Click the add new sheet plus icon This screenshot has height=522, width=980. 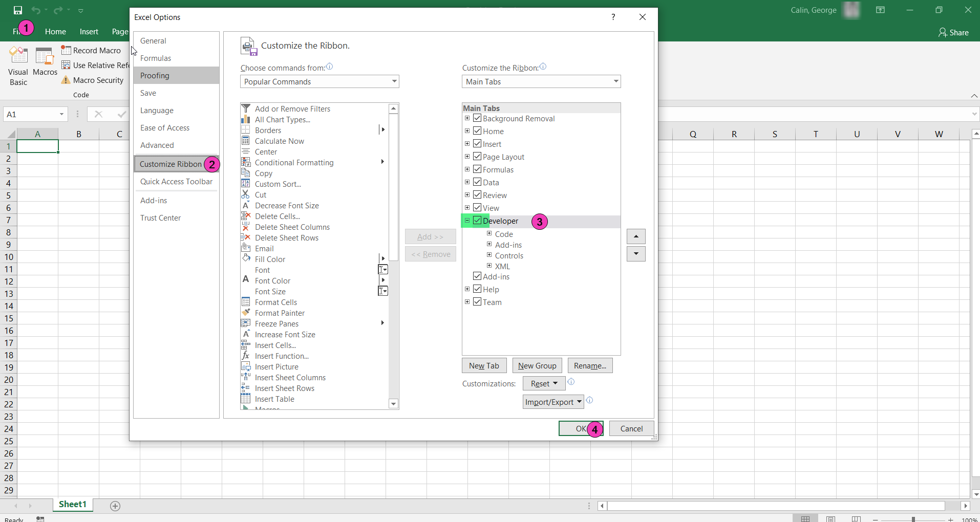pos(115,506)
